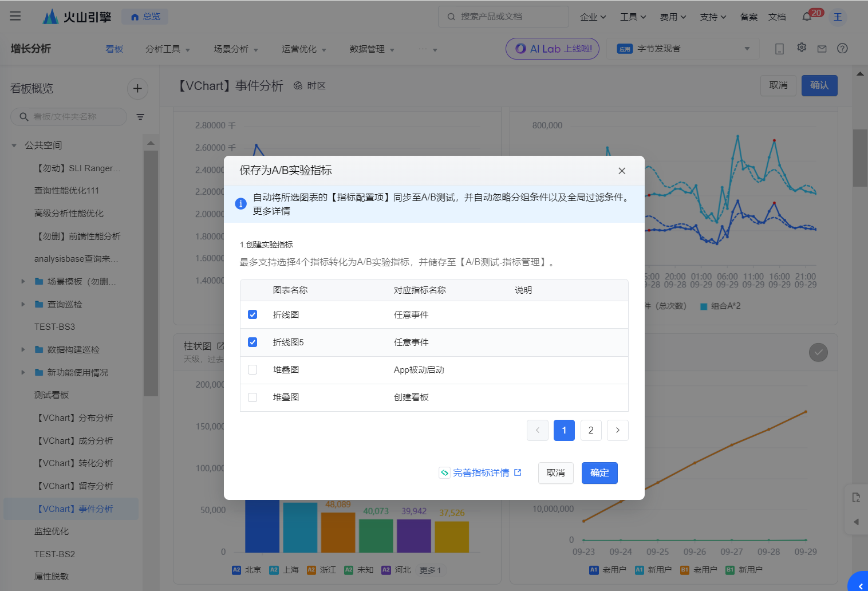
Task: Click the blue floating button at bottom right
Action: pos(859,582)
